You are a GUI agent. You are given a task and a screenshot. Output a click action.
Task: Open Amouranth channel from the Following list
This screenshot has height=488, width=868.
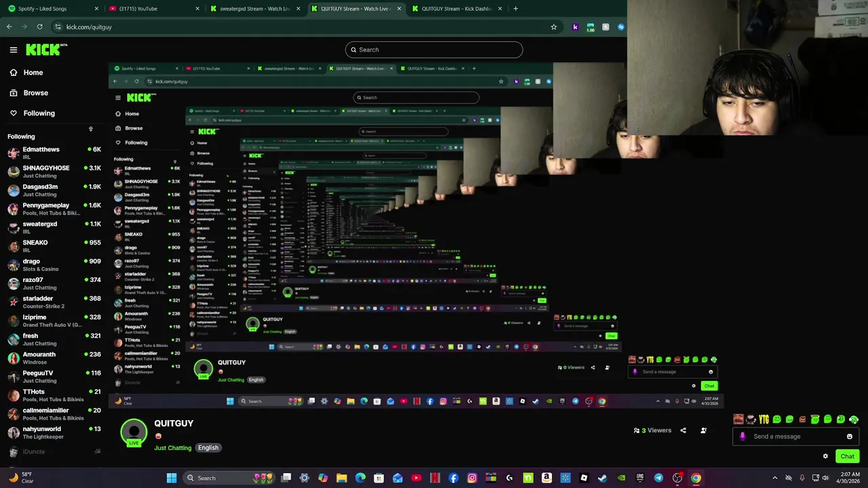point(54,358)
